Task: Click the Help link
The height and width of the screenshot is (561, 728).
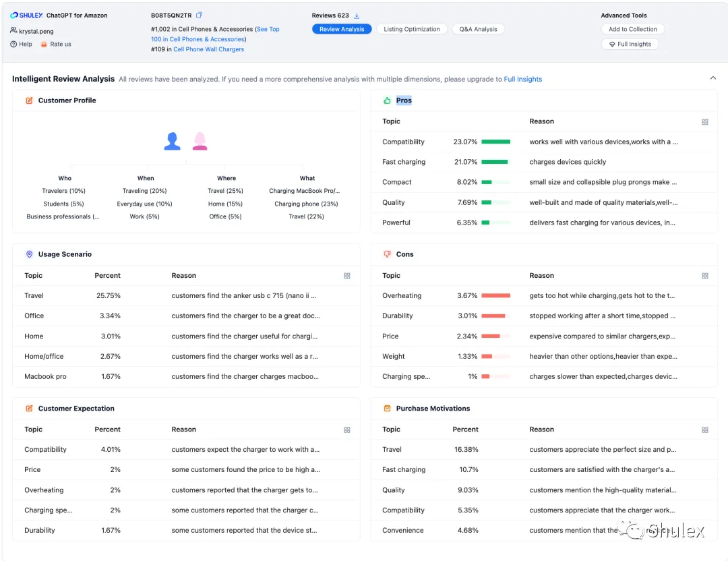Action: coord(26,44)
